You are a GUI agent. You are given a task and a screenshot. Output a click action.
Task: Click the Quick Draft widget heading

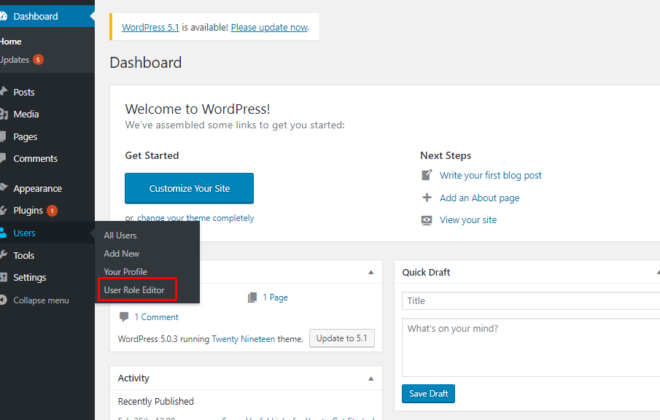426,272
